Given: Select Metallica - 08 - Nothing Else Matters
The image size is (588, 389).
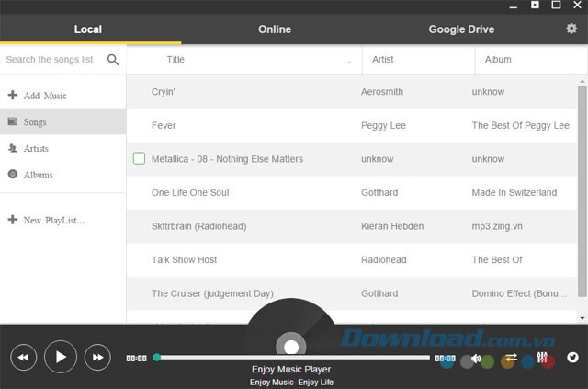Looking at the screenshot, I should pyautogui.click(x=227, y=159).
